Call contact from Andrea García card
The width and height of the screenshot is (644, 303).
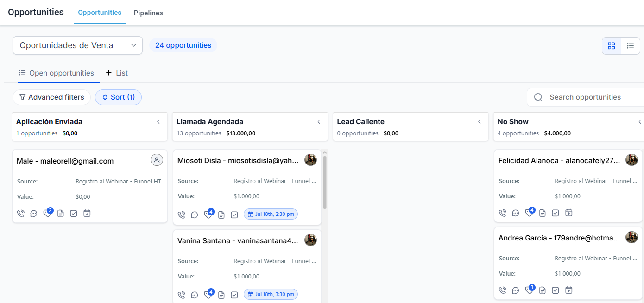[503, 290]
